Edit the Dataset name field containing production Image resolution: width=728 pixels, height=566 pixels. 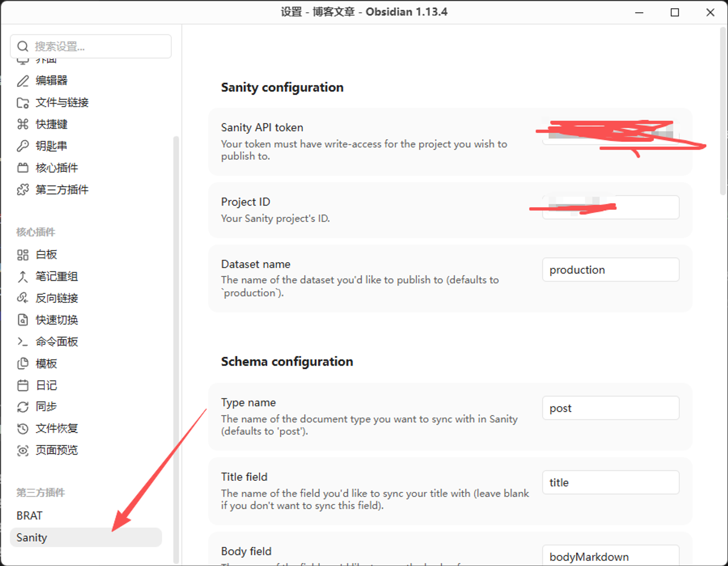[x=611, y=270]
